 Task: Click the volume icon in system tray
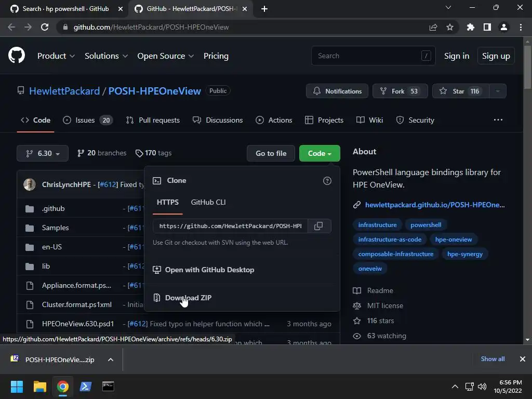point(482,387)
